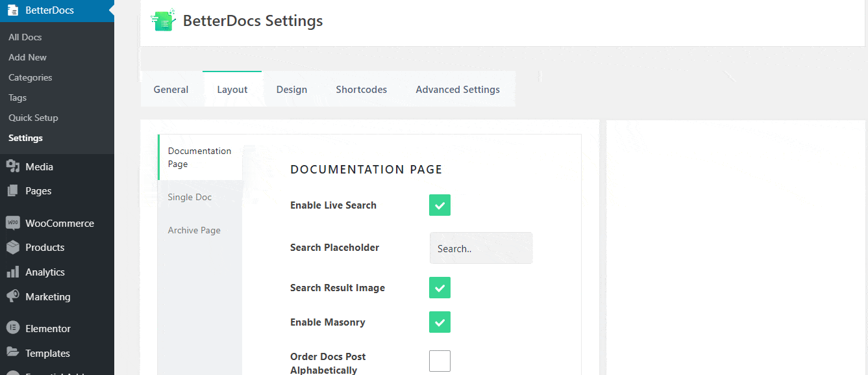Click the Search Placeholder label
The height and width of the screenshot is (375, 868).
(x=334, y=248)
